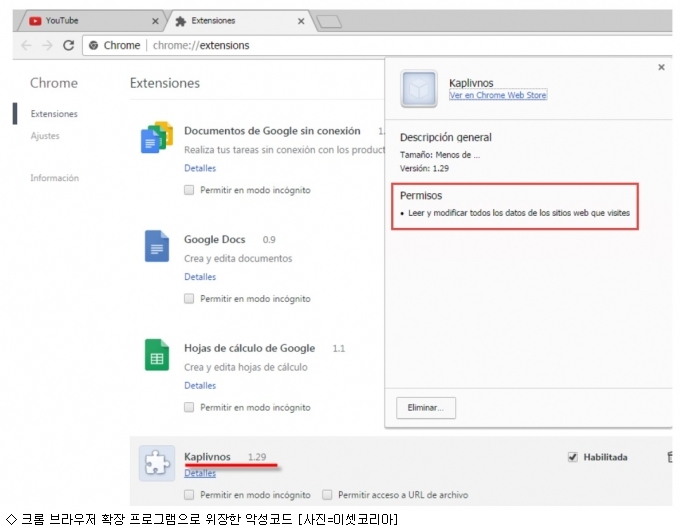Click the Descripción general heading
Image resolution: width=680 pixels, height=531 pixels.
(446, 138)
